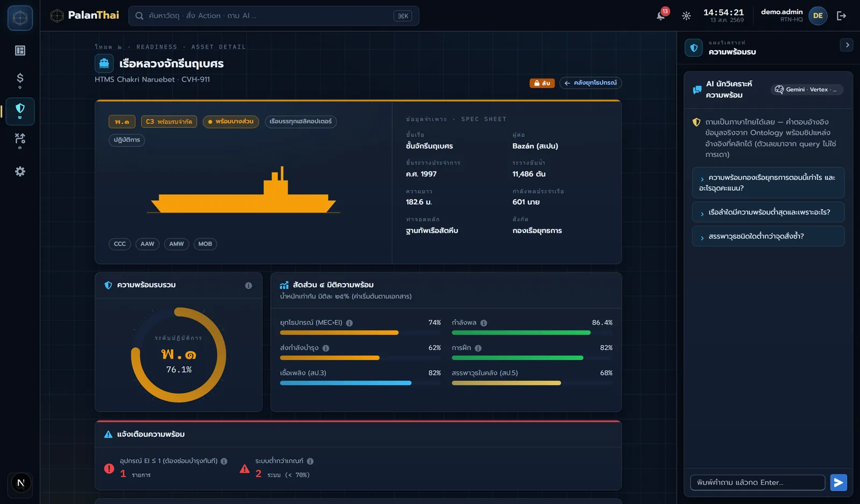Image resolution: width=860 pixels, height=504 pixels.
Task: Click the AMW capability tag
Action: 176,244
